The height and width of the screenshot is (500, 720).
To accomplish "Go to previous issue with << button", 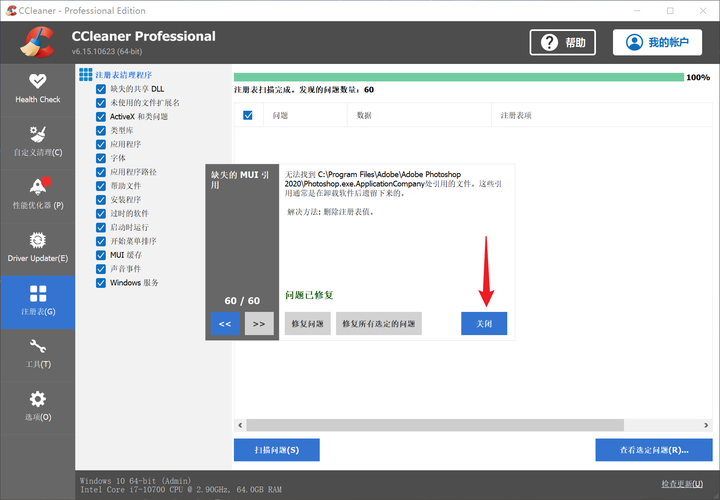I will point(225,323).
